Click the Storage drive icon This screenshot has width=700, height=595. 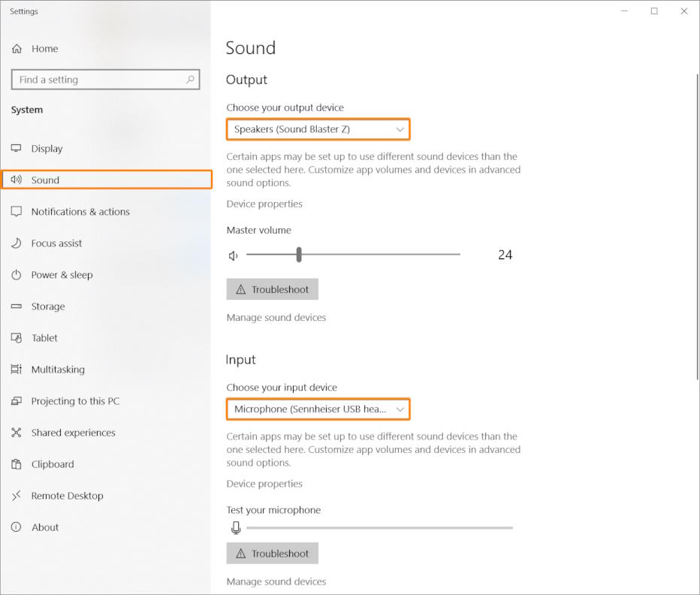[17, 307]
